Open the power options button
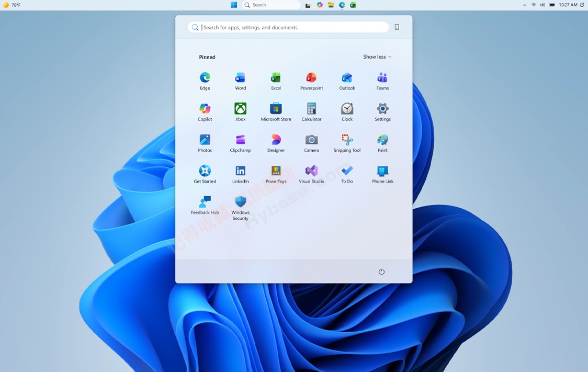The width and height of the screenshot is (588, 372). 381,272
